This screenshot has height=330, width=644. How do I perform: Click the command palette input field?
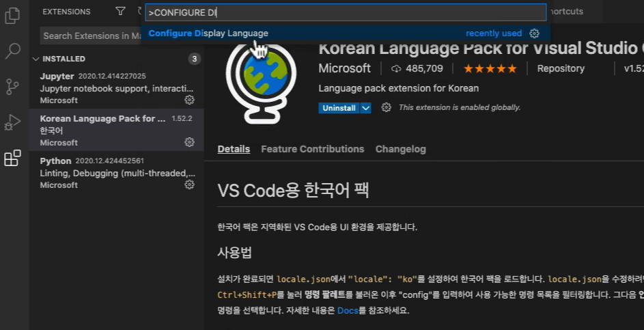346,13
